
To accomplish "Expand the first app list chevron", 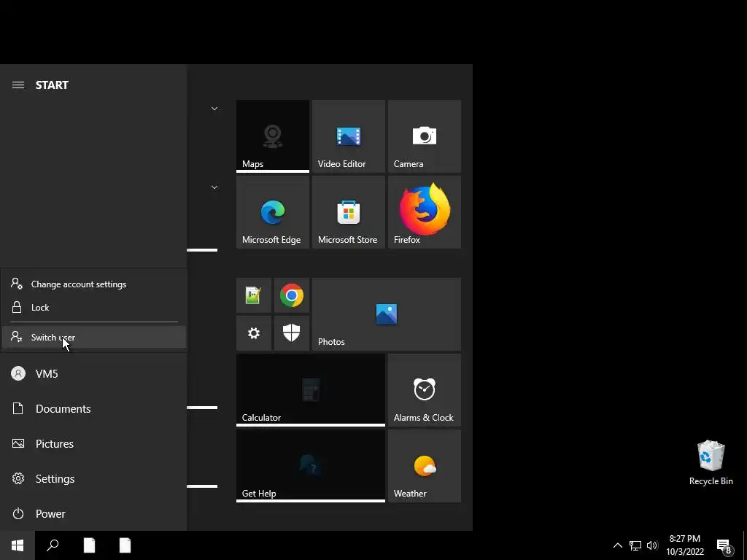I will 214,109.
